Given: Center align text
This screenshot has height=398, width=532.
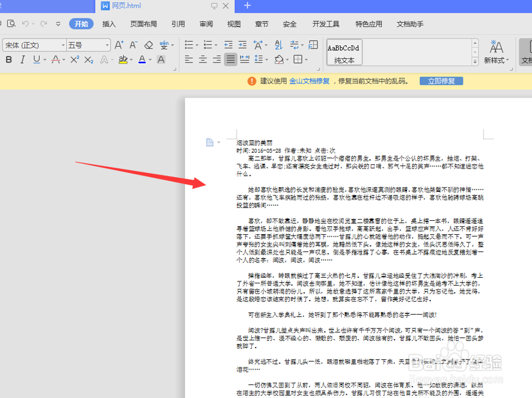Looking at the screenshot, I should (x=203, y=59).
